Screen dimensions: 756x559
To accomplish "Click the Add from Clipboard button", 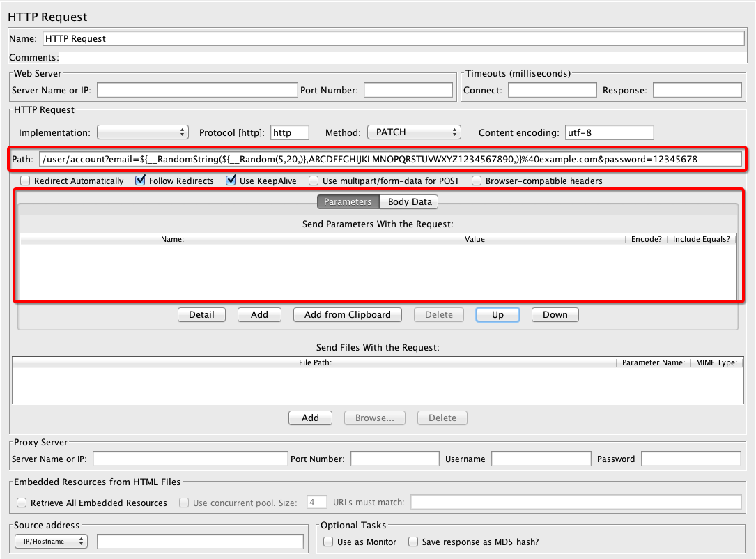I will tap(348, 315).
